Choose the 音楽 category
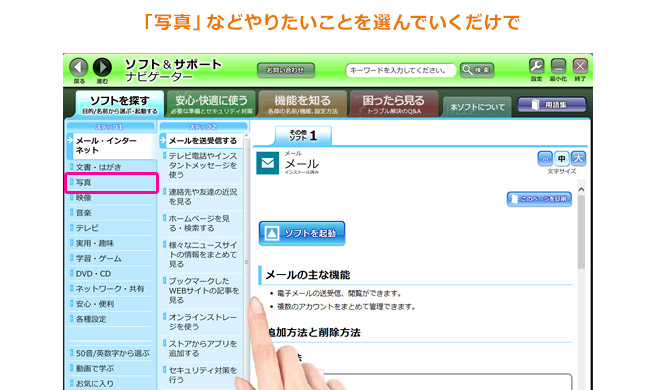 [x=112, y=213]
